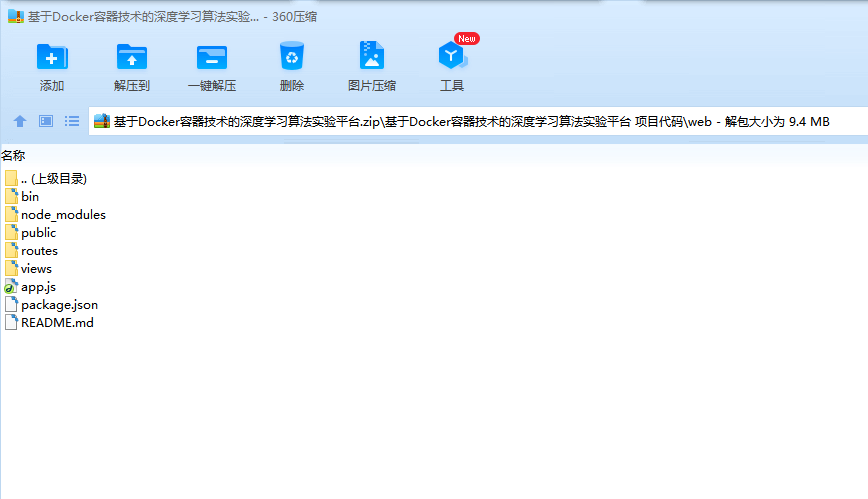
Task: Switch to thumbnail view mode icon
Action: coord(46,121)
